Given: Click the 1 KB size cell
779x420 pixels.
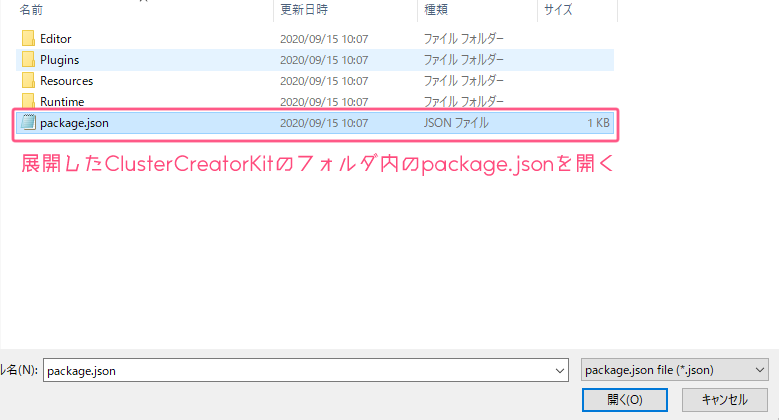Looking at the screenshot, I should click(597, 124).
